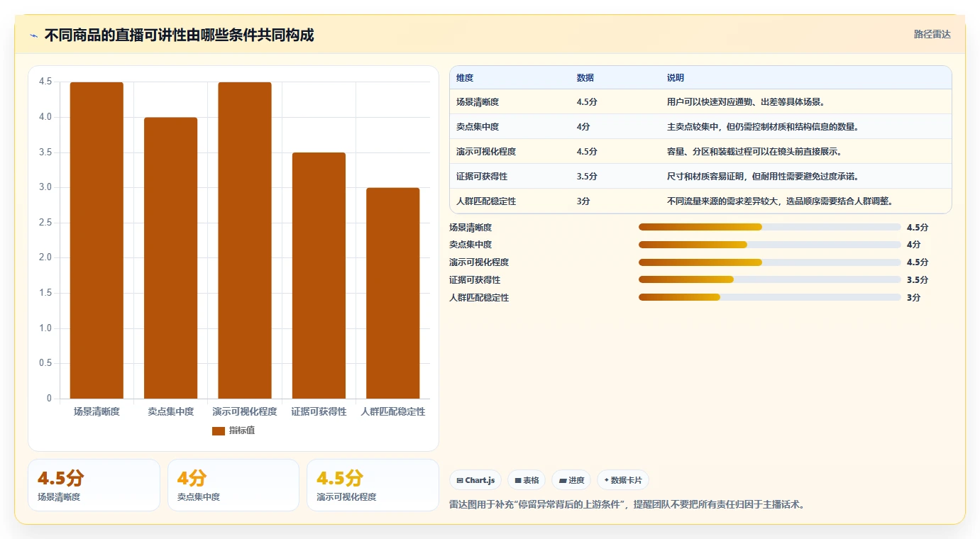
Task: Click the y-axis tick 4.5
Action: tap(45, 82)
